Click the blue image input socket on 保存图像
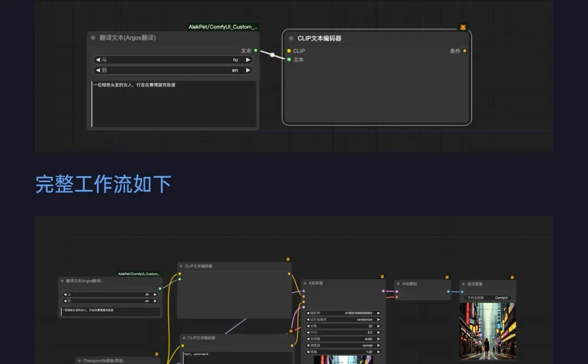This screenshot has height=364, width=588. click(x=462, y=291)
